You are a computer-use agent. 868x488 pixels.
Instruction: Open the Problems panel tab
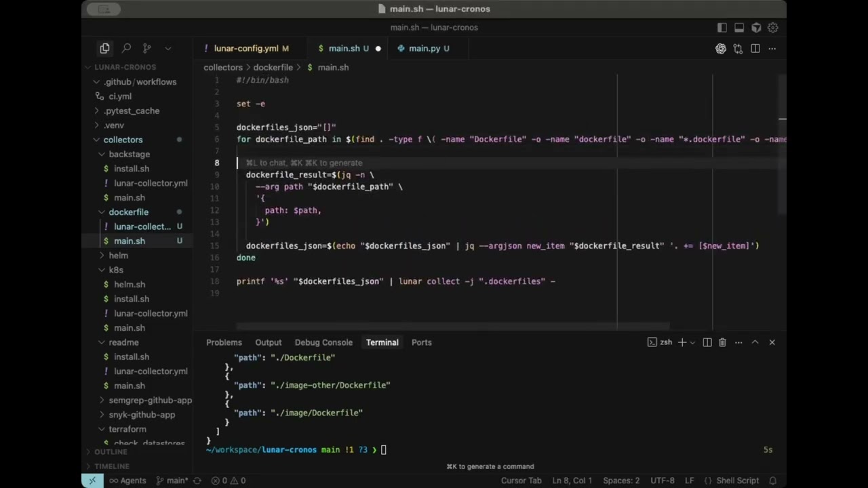click(x=224, y=342)
